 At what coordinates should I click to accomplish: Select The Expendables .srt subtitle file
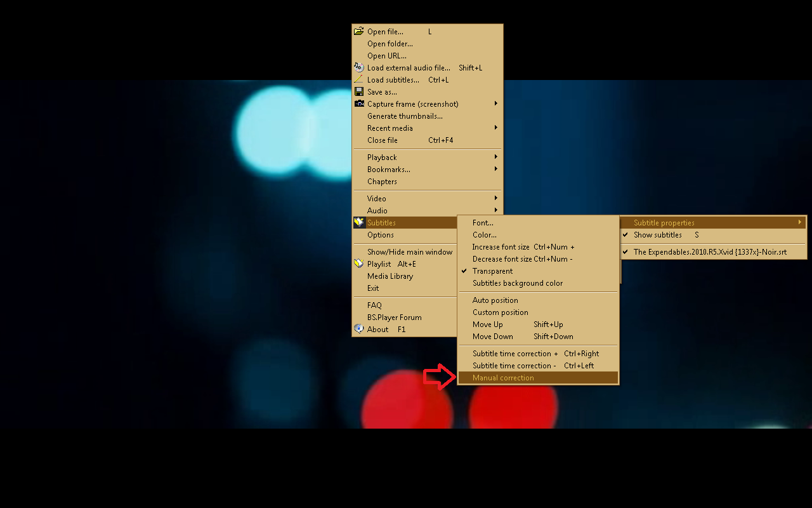click(x=709, y=252)
